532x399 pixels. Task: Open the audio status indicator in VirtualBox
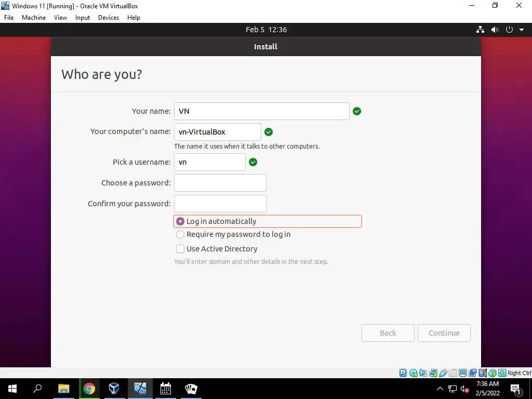pos(423,373)
